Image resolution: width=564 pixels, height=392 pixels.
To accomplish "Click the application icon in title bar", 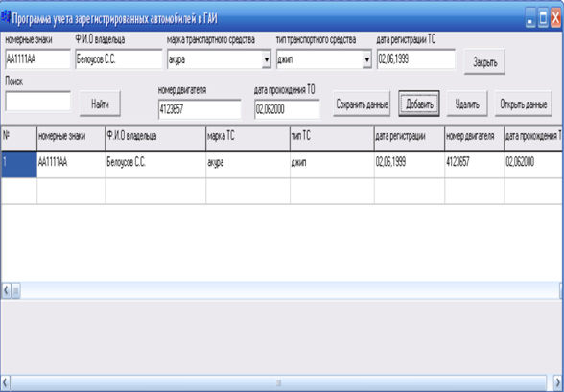I will pos(6,17).
